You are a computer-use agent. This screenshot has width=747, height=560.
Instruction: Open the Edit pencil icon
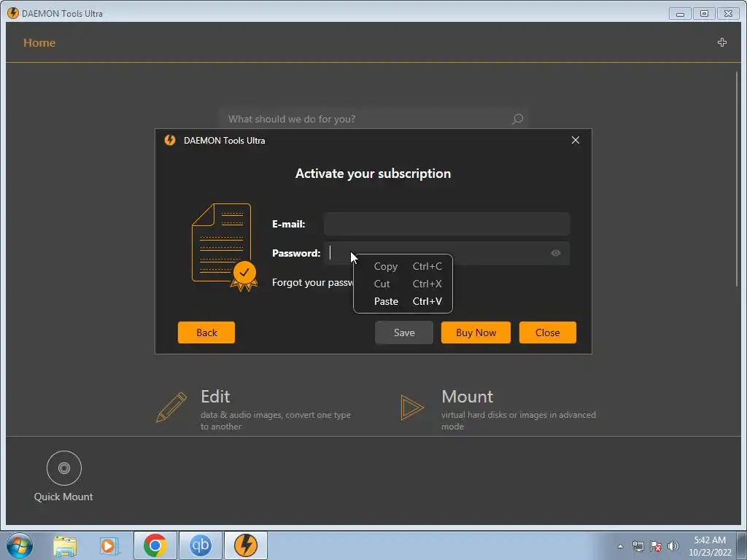(171, 407)
